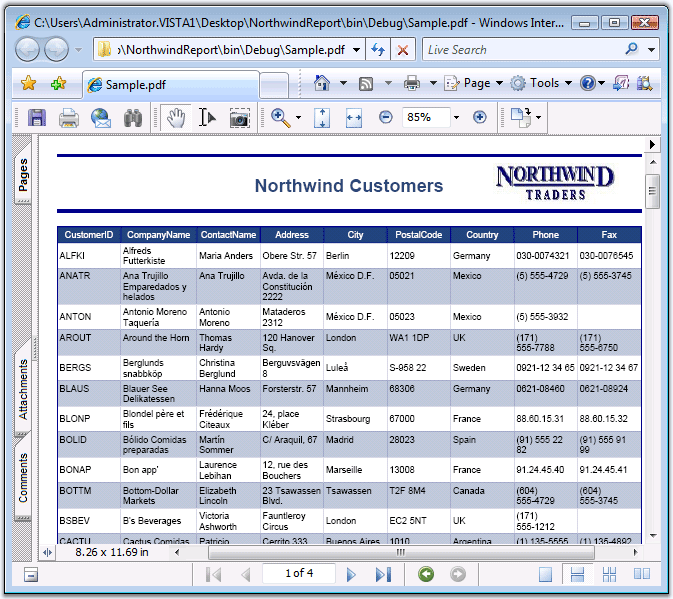Switch to single page view layout
Image resolution: width=673 pixels, height=599 pixels.
click(545, 574)
